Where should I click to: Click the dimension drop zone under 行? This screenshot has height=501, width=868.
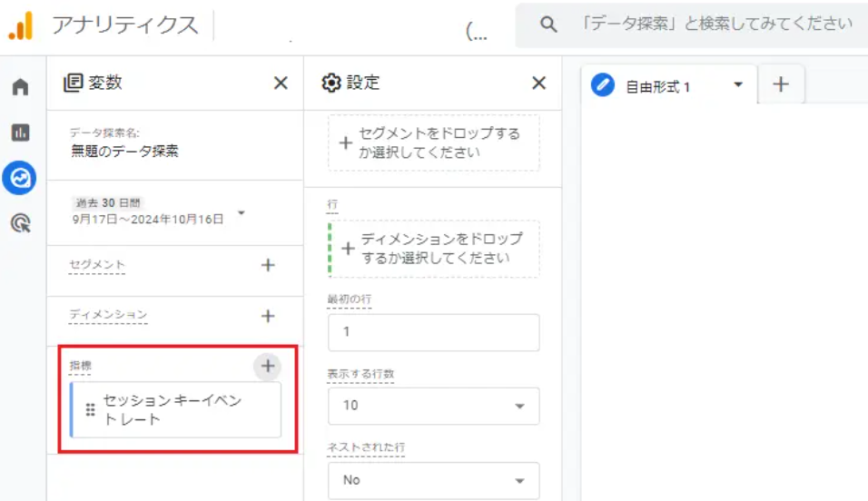(433, 249)
